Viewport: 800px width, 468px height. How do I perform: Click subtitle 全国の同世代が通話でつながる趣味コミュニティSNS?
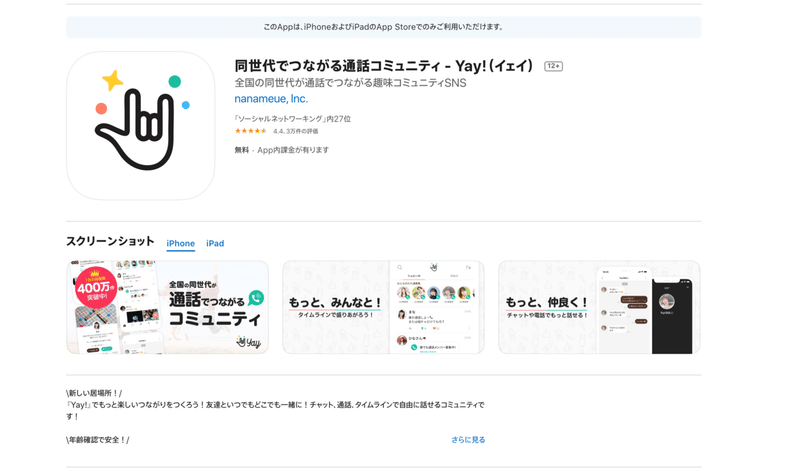(351, 83)
